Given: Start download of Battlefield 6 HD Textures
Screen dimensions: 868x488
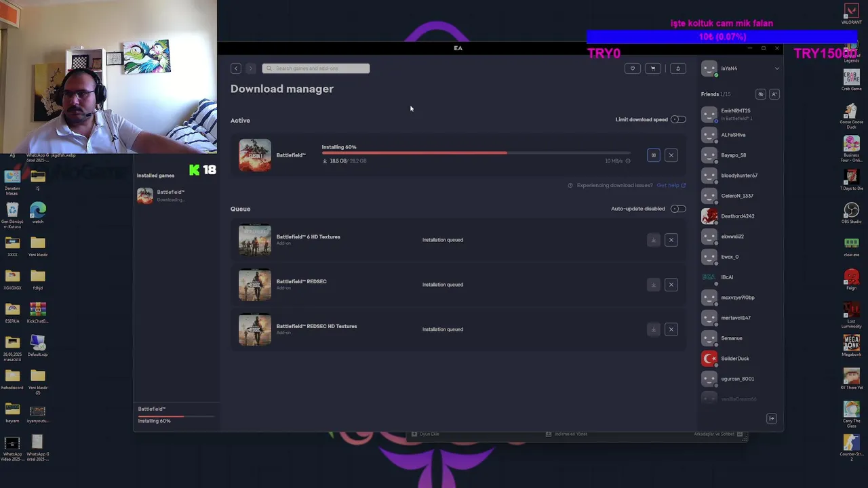Looking at the screenshot, I should (x=653, y=240).
